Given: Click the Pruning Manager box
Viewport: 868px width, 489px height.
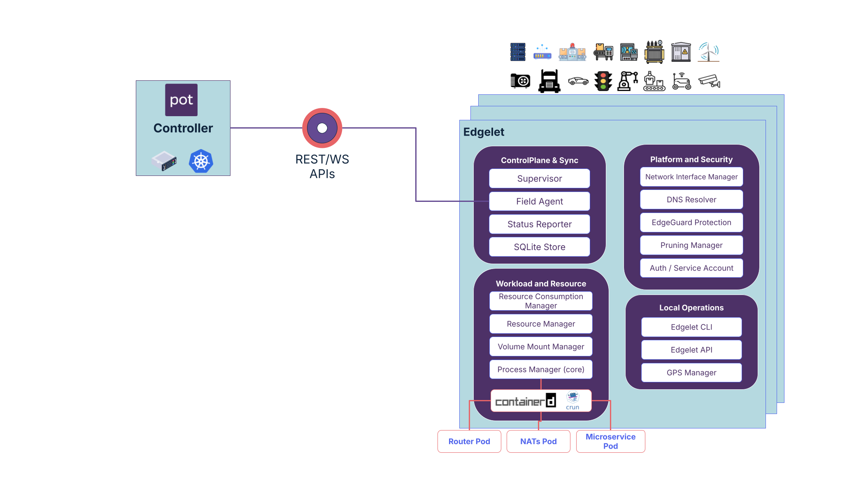Looking at the screenshot, I should click(691, 245).
